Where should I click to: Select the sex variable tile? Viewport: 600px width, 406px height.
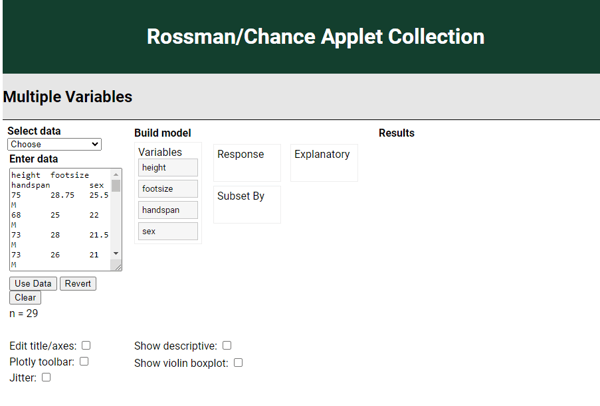point(168,231)
